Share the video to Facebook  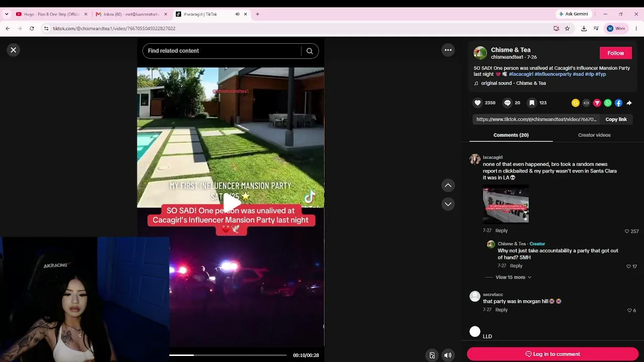point(618,103)
